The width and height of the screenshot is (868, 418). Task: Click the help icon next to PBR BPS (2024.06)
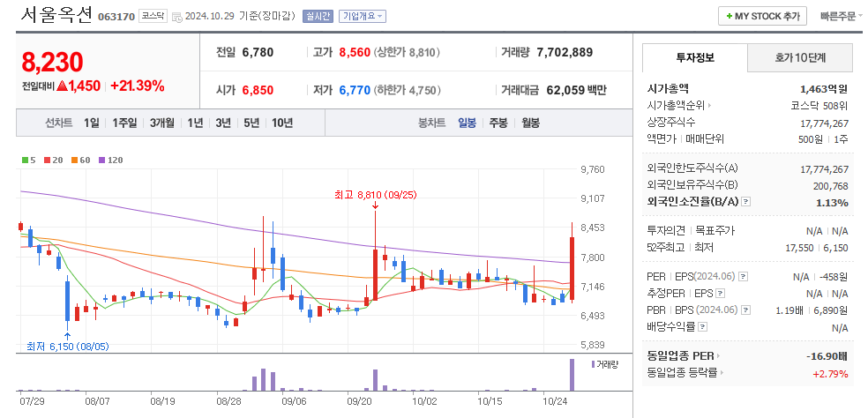coord(746,310)
